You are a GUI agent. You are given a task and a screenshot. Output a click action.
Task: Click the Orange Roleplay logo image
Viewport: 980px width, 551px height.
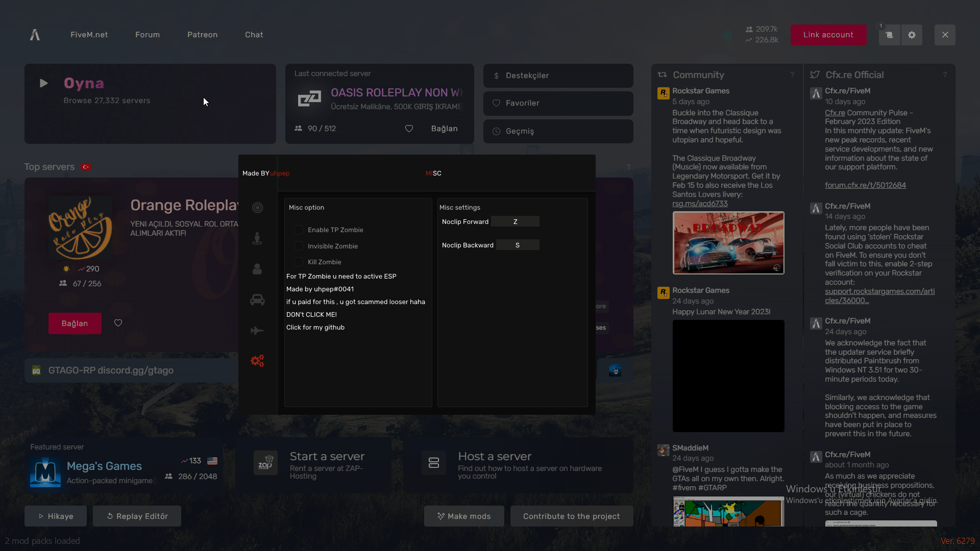[80, 228]
